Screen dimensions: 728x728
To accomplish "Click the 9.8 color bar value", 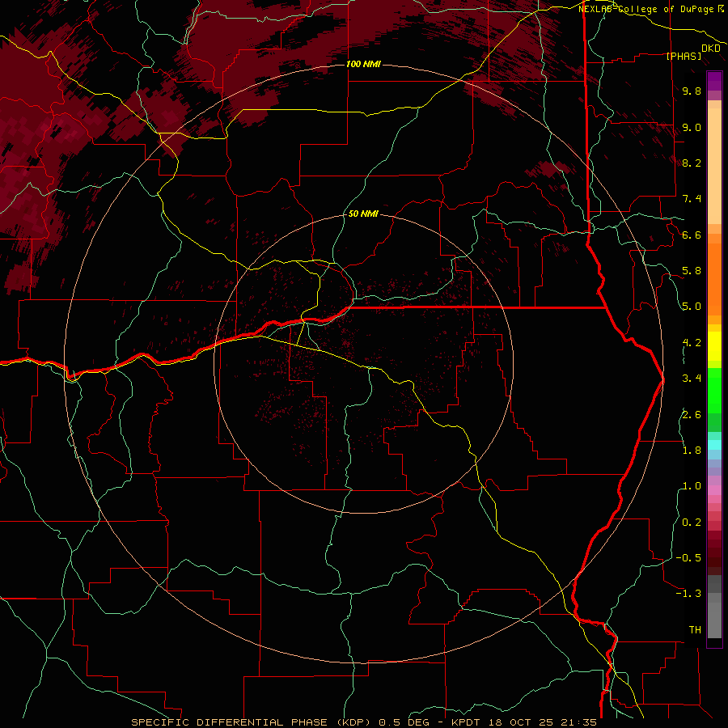I will point(692,91).
